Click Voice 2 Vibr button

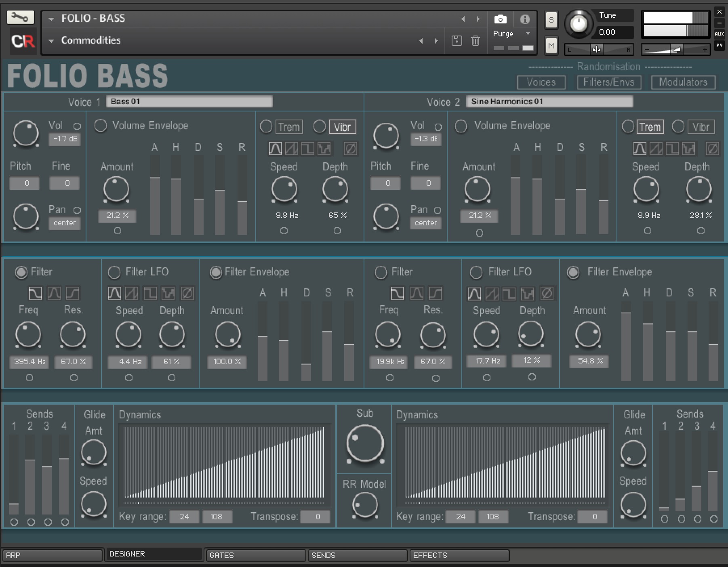click(x=701, y=127)
